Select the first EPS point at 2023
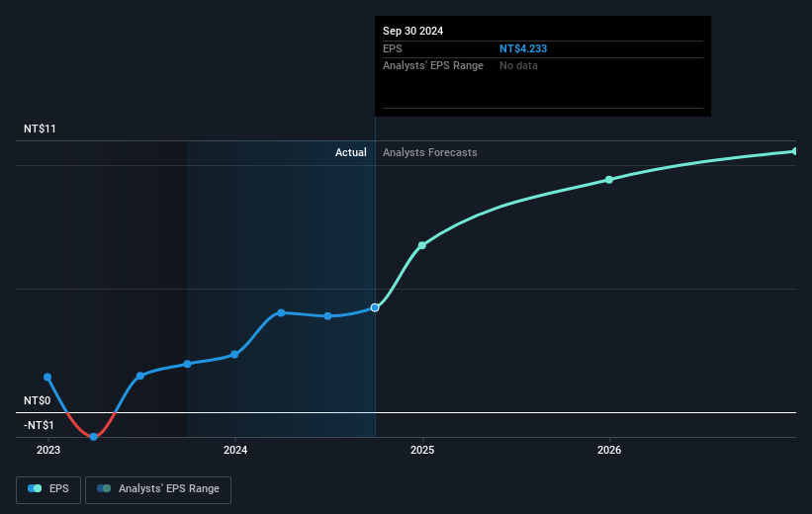 click(x=47, y=377)
